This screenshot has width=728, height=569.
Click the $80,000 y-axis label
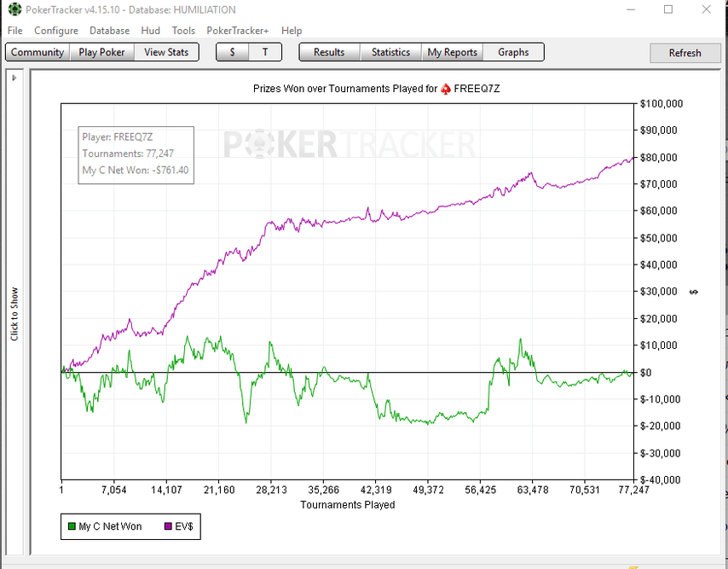click(658, 158)
